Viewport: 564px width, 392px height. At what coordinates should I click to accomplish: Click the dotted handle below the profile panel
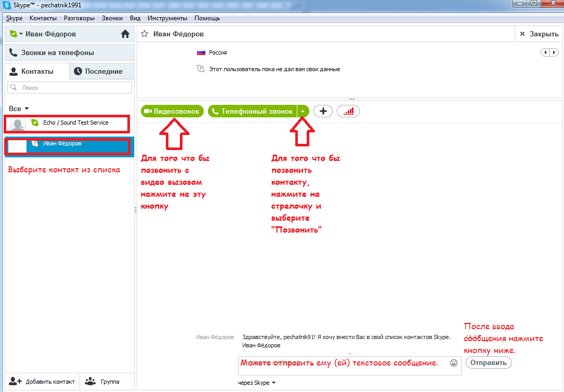pyautogui.click(x=352, y=99)
